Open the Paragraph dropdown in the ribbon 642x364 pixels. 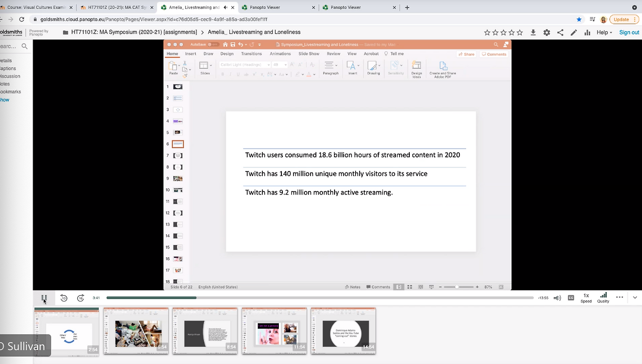pyautogui.click(x=331, y=68)
